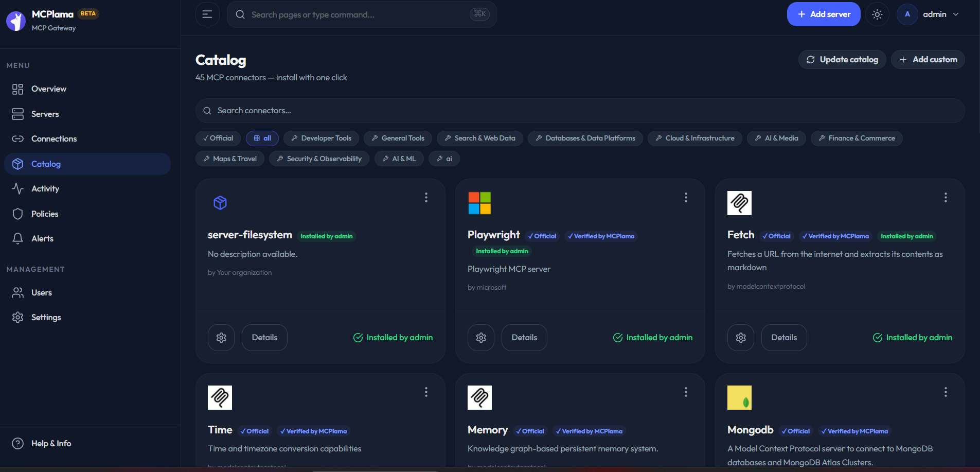Toggle the Official filter chip
The image size is (980, 472).
coord(218,138)
